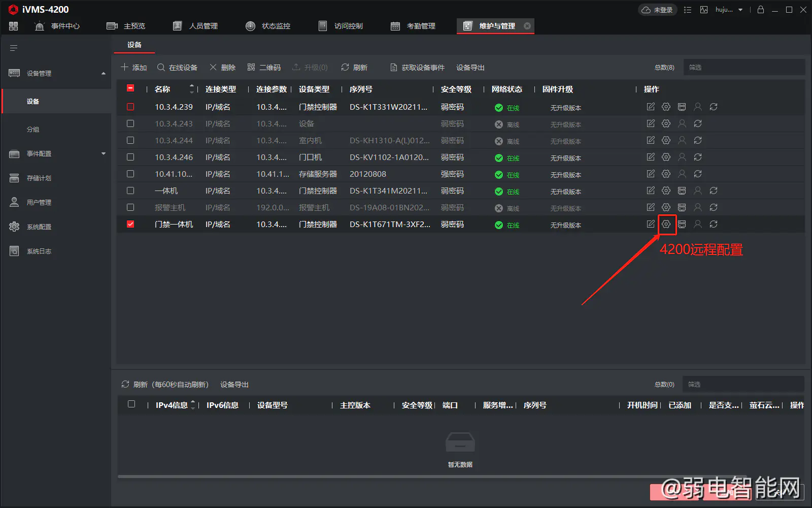The image size is (812, 508).
Task: Edit 门禁一体机 with pencil icon
Action: pos(651,224)
